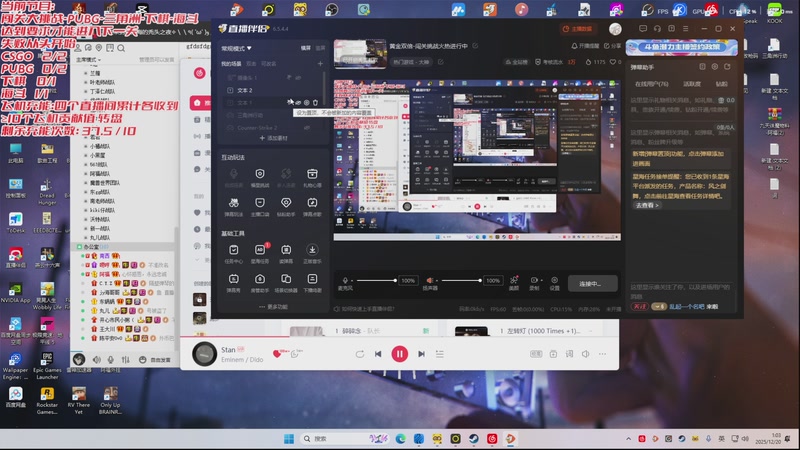Open the danmaku song-request icon
The image size is (800, 450).
(312, 203)
